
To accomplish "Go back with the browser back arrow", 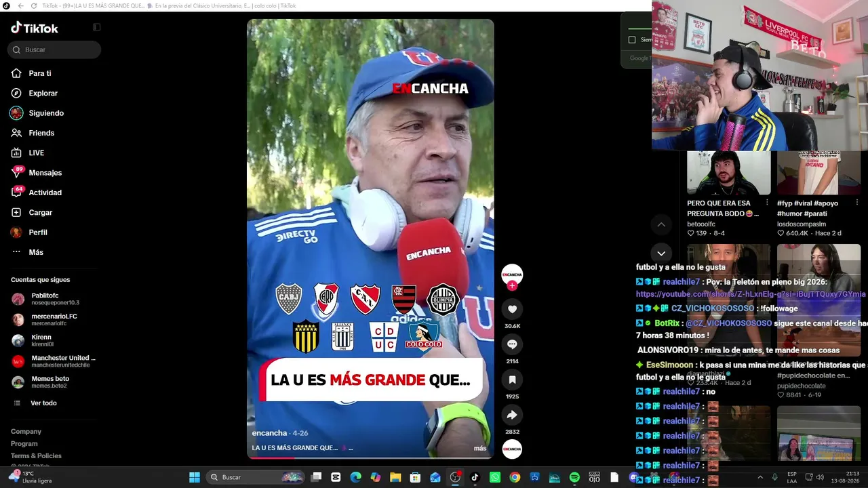I will click(x=20, y=6).
